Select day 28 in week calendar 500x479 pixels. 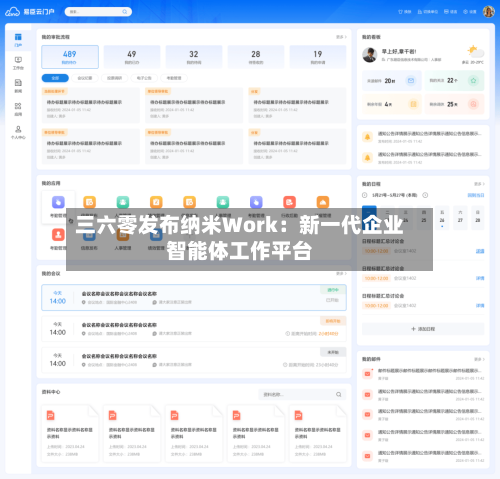point(478,217)
